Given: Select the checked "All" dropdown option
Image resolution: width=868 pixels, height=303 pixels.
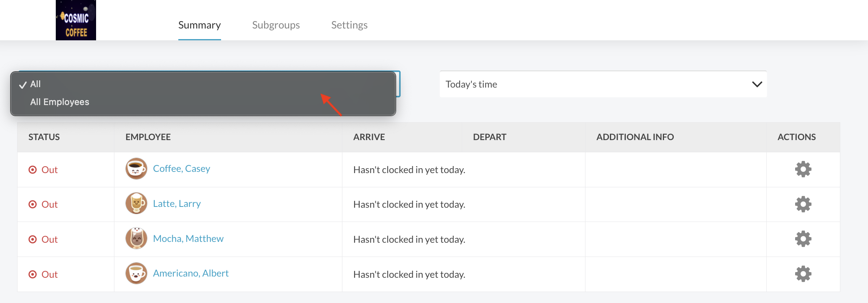Looking at the screenshot, I should (x=36, y=84).
